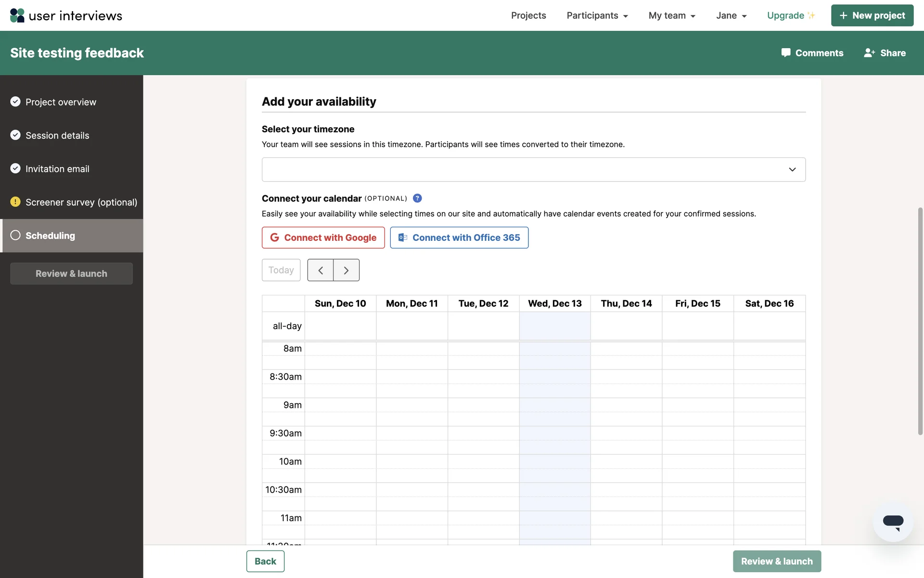Image resolution: width=924 pixels, height=578 pixels.
Task: Select the Scheduling step circle
Action: coord(15,236)
